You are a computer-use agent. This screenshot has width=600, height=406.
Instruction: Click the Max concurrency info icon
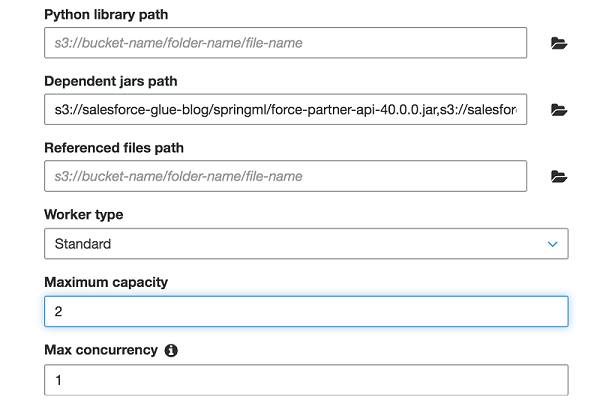coord(171,351)
